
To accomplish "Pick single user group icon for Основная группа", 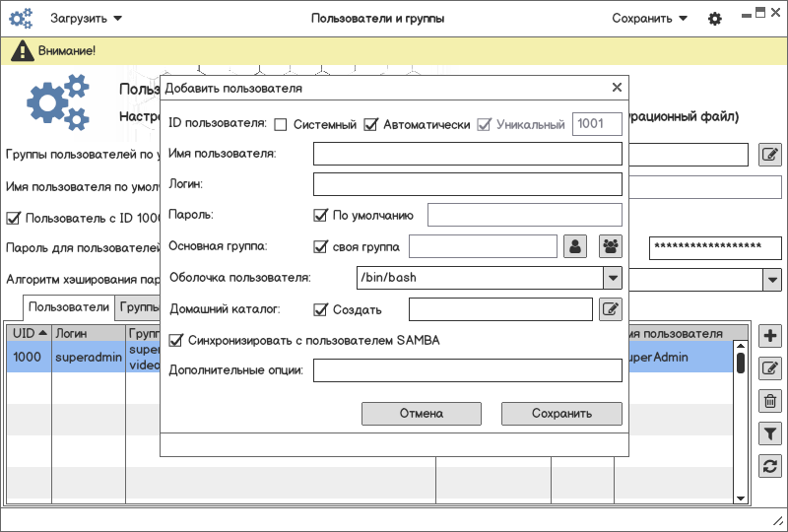I will click(x=575, y=246).
